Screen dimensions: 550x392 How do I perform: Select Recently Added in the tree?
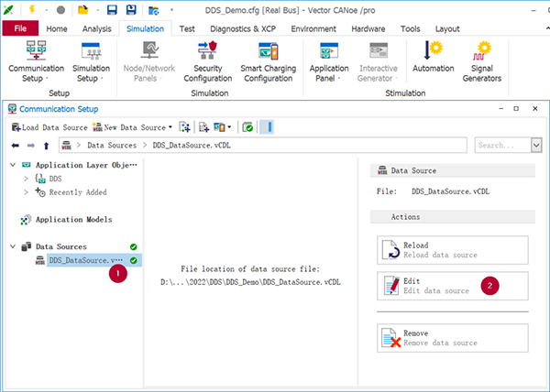pyautogui.click(x=78, y=192)
